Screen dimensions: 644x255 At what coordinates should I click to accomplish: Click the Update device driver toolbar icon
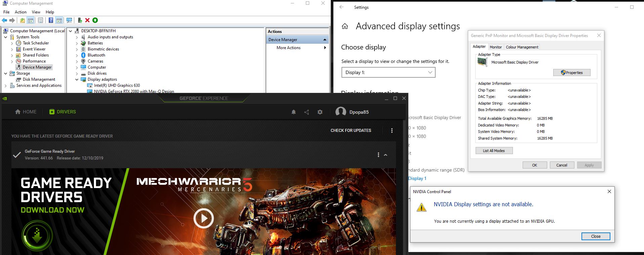click(x=80, y=20)
